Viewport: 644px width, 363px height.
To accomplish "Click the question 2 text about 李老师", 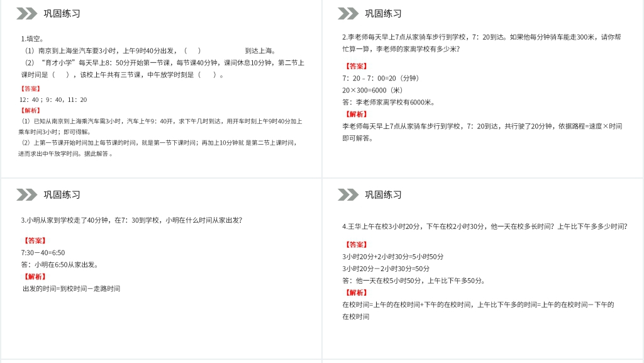I will pos(481,43).
